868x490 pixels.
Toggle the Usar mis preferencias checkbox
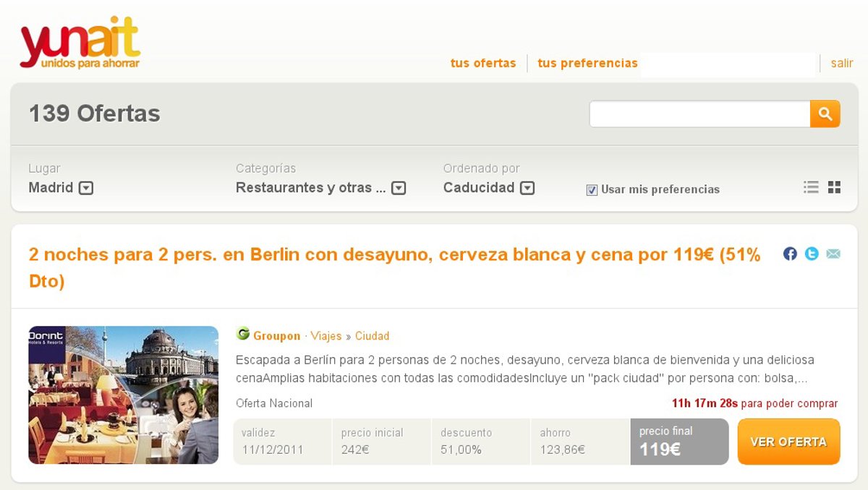pyautogui.click(x=592, y=190)
